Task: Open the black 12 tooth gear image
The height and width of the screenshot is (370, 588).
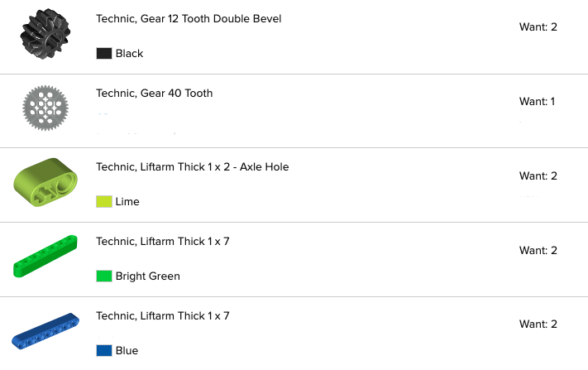Action: pyautogui.click(x=45, y=34)
